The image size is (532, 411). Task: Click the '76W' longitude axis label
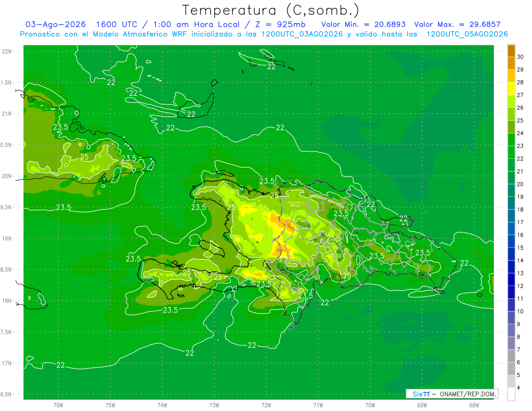coord(58,405)
